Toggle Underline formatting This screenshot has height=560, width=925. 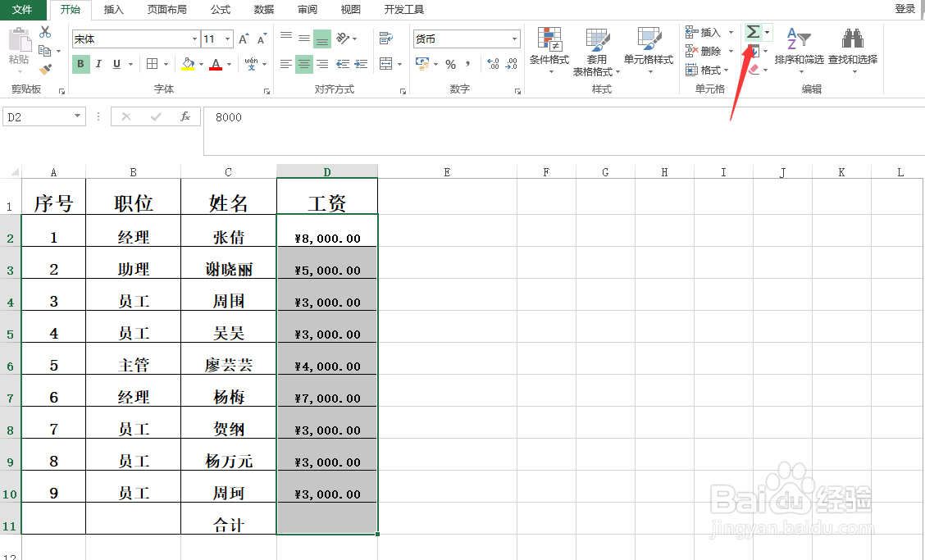click(116, 64)
